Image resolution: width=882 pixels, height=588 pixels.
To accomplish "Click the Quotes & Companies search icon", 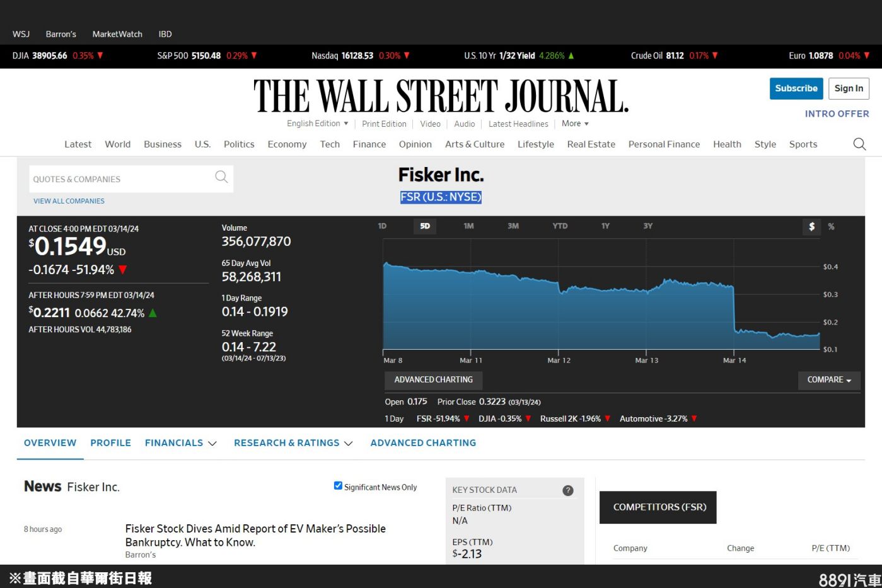I will 221,177.
